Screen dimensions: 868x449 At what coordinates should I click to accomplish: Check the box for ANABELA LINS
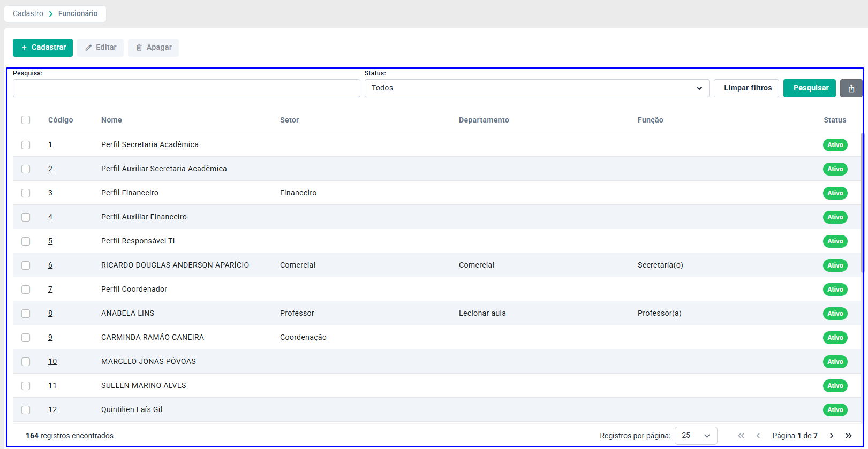26,314
